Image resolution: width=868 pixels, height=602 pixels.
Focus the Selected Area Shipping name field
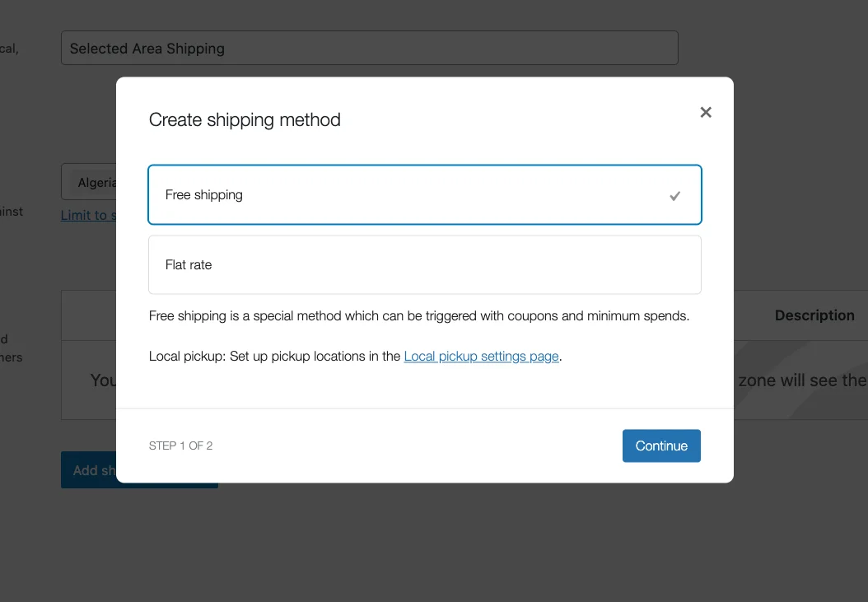[369, 49]
